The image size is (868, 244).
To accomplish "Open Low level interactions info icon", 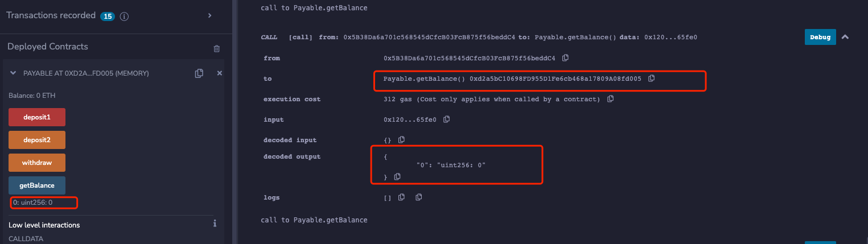I will pyautogui.click(x=215, y=224).
